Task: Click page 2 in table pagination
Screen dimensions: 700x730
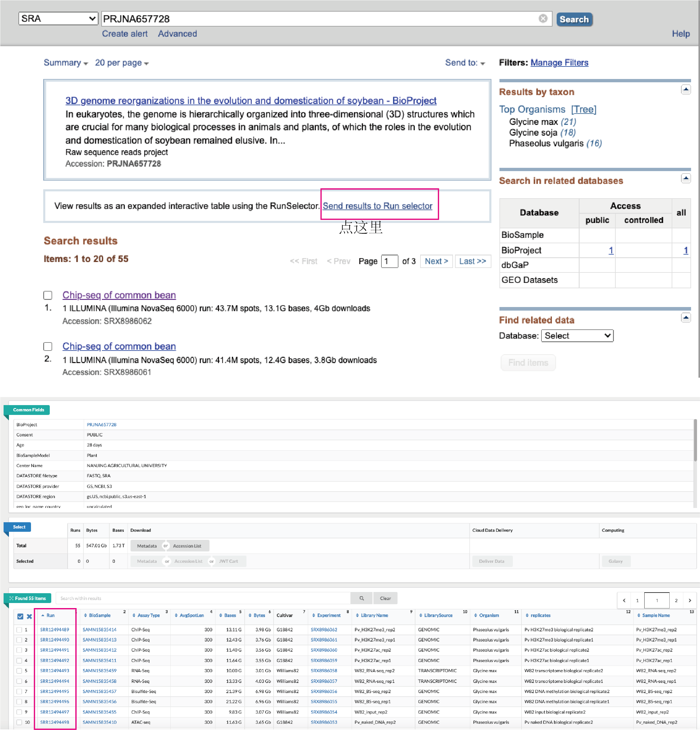Action: pyautogui.click(x=676, y=600)
